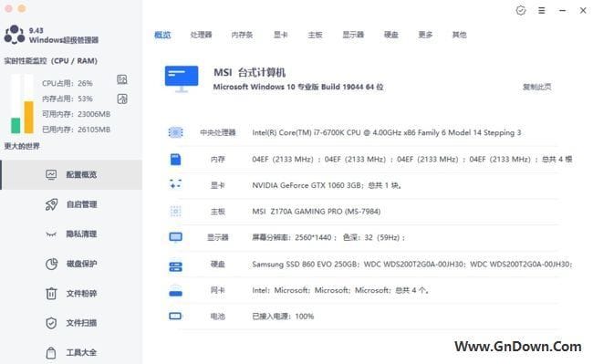This screenshot has height=364, width=593.
Task: Click the closed-eye icon for 隐私清理
Action: click(51, 234)
